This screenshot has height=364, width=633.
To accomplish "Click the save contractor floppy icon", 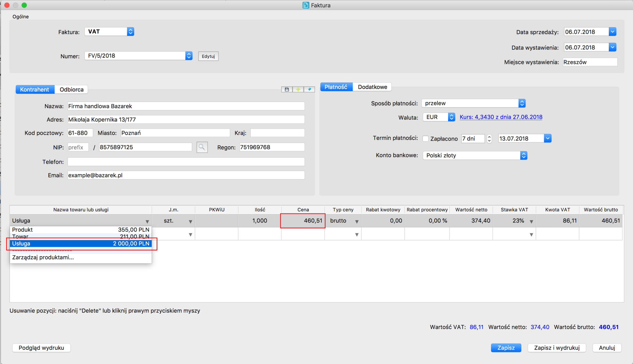I will tap(287, 89).
